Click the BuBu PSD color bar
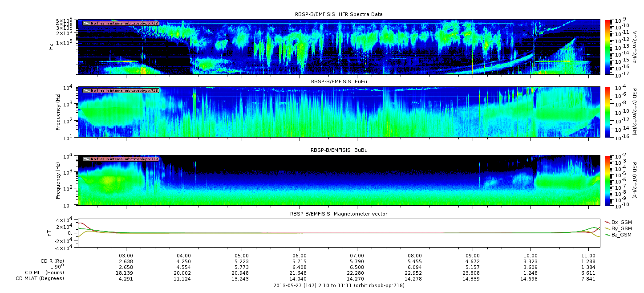 tap(608, 180)
